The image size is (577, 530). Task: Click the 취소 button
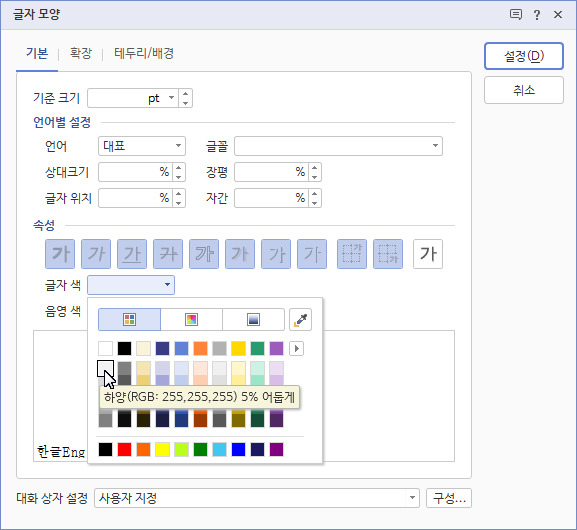coord(524,90)
